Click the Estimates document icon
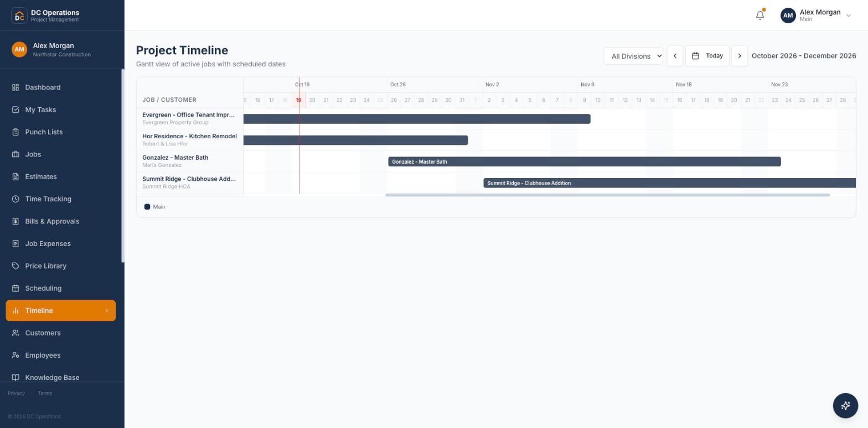Image resolution: width=868 pixels, height=428 pixels. click(15, 177)
